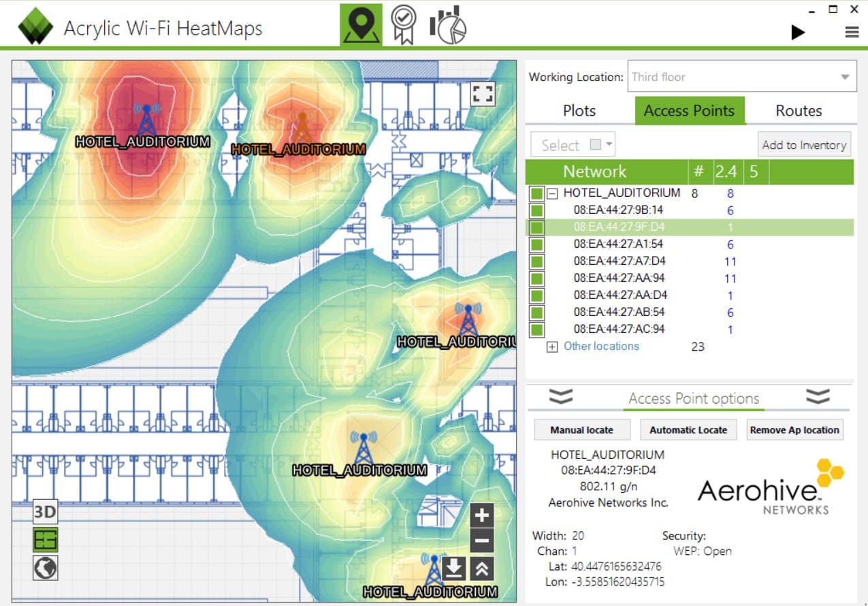Click the Add to Inventory button
The height and width of the screenshot is (606, 868).
pos(804,144)
